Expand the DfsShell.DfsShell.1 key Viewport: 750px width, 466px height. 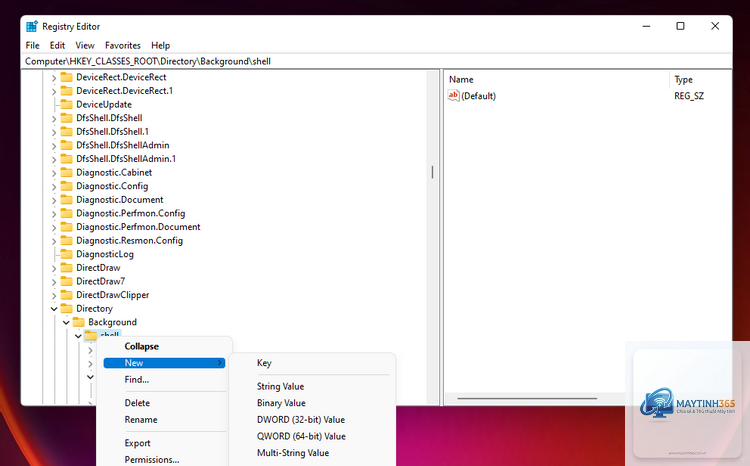coord(54,132)
